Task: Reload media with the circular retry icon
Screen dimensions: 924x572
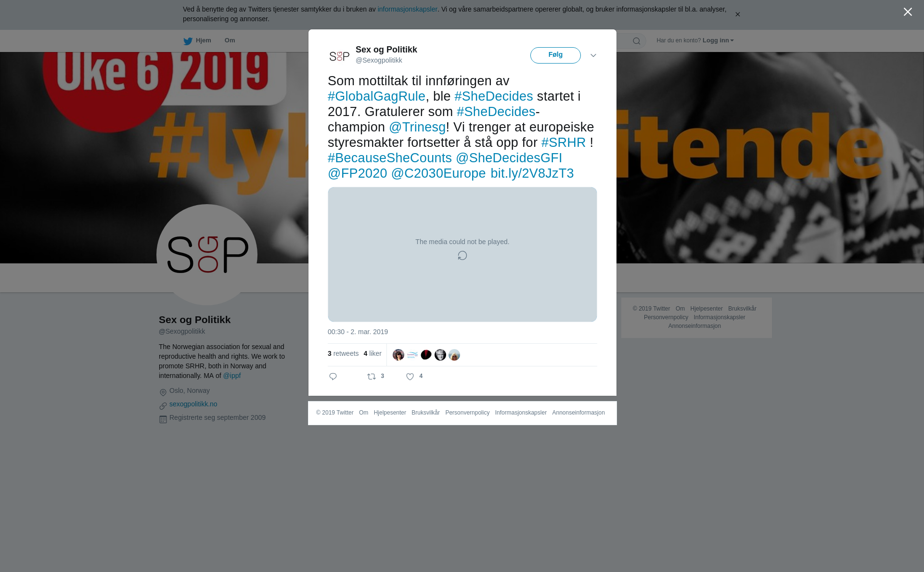Action: 462,256
